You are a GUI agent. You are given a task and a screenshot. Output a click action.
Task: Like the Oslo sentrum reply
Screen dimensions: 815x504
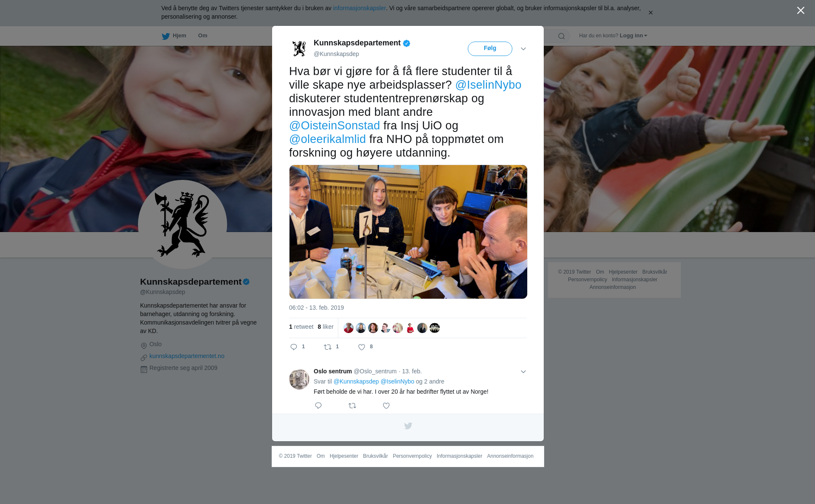(x=386, y=406)
